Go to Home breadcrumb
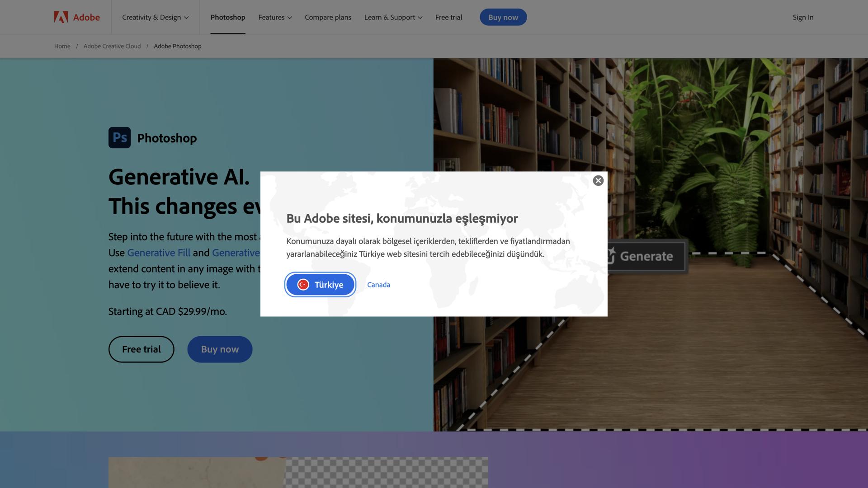 click(x=62, y=46)
